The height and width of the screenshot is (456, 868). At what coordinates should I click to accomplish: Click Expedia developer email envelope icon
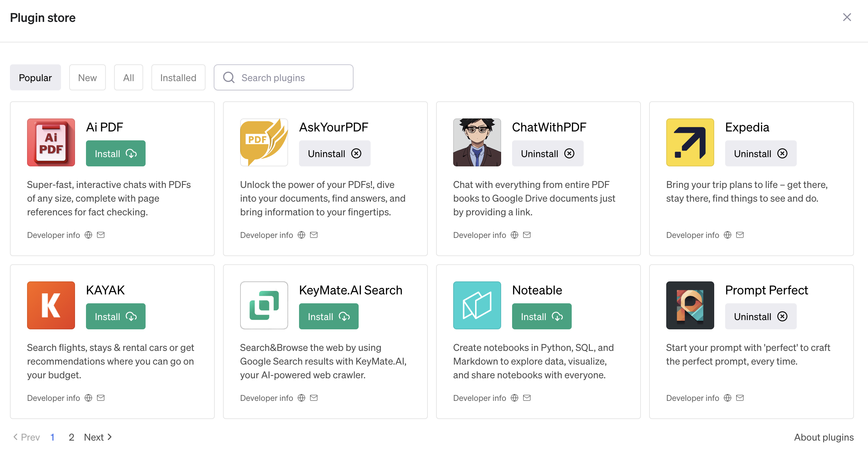click(x=740, y=235)
